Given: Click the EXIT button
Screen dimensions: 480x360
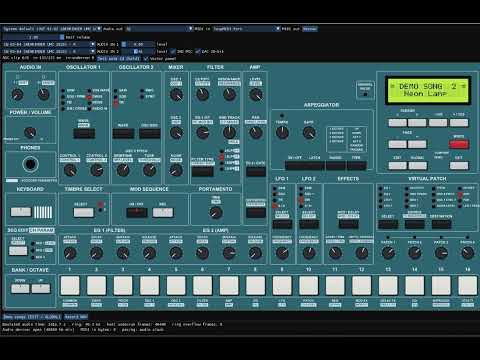Looking at the screenshot, I should [x=459, y=166].
